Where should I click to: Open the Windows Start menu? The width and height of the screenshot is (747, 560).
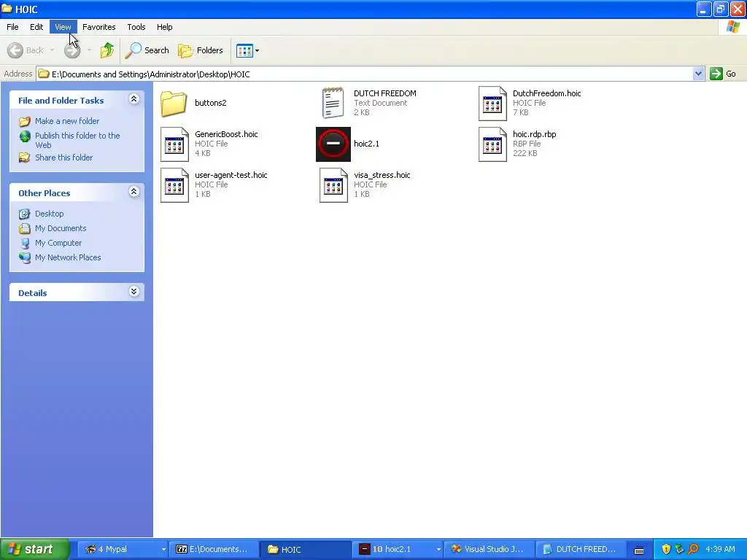34,549
